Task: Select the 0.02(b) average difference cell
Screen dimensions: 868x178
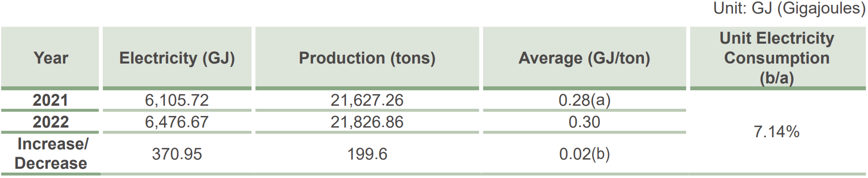Action: click(x=584, y=154)
